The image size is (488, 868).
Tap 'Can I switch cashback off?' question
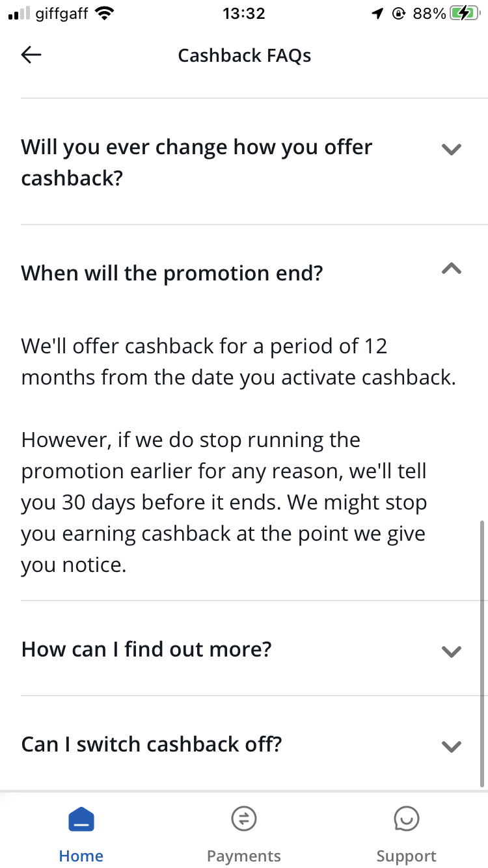click(152, 744)
